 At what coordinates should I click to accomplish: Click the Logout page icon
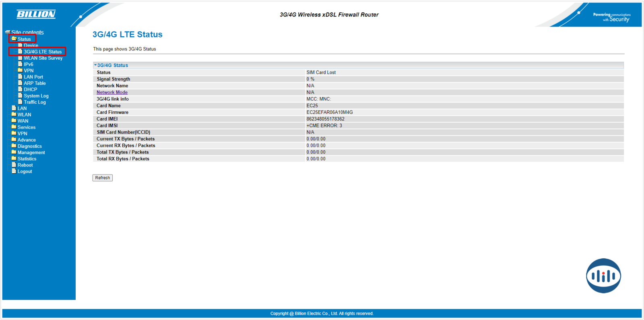click(14, 171)
